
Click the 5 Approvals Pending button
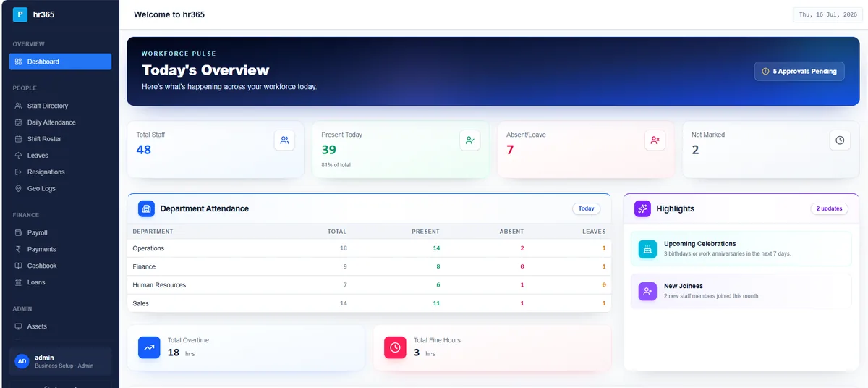click(799, 72)
